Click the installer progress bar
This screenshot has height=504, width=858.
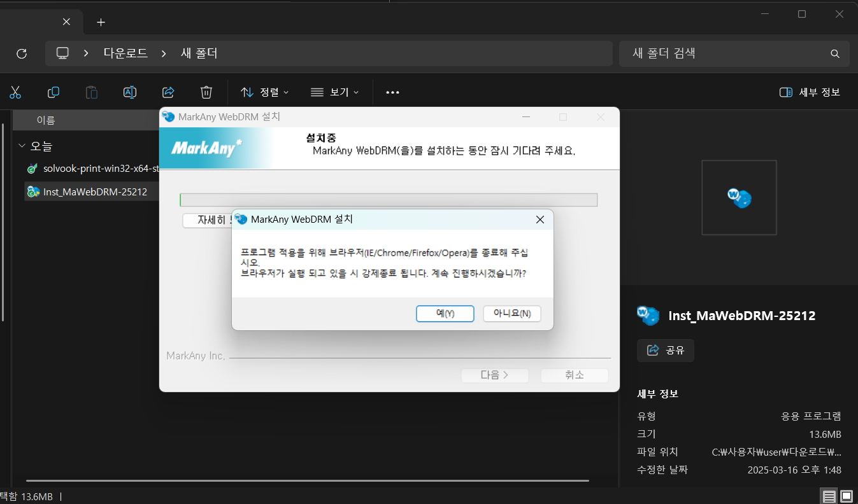389,200
